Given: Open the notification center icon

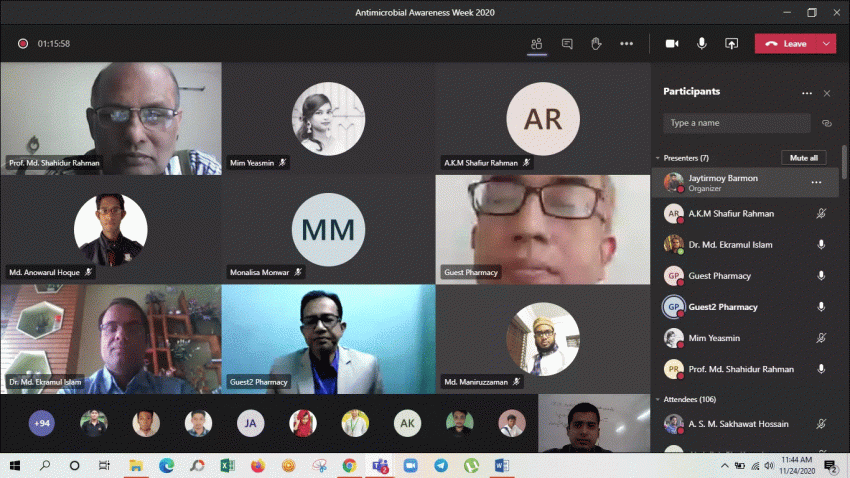Looking at the screenshot, I should coord(830,466).
